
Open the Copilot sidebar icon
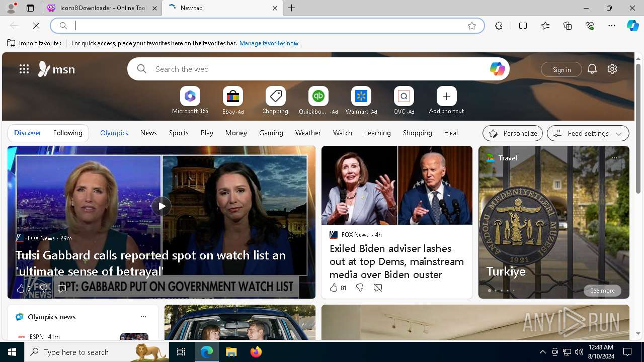point(632,26)
